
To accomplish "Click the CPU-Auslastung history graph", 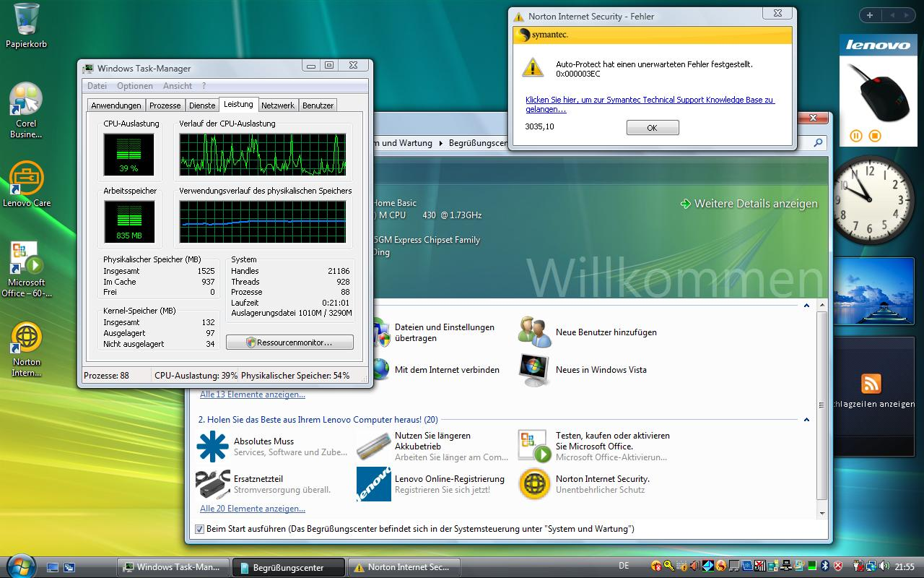I will (263, 155).
